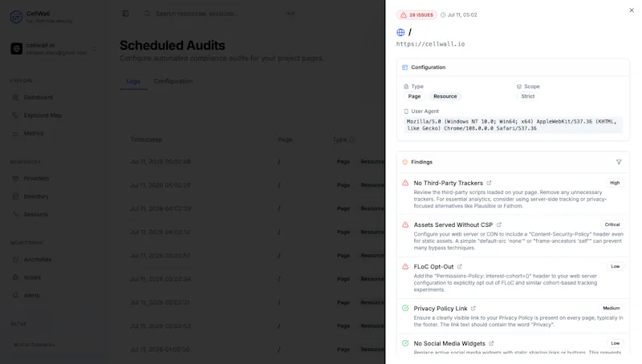
Task: Open external link for Assets Served Without CSP
Action: click(498, 224)
